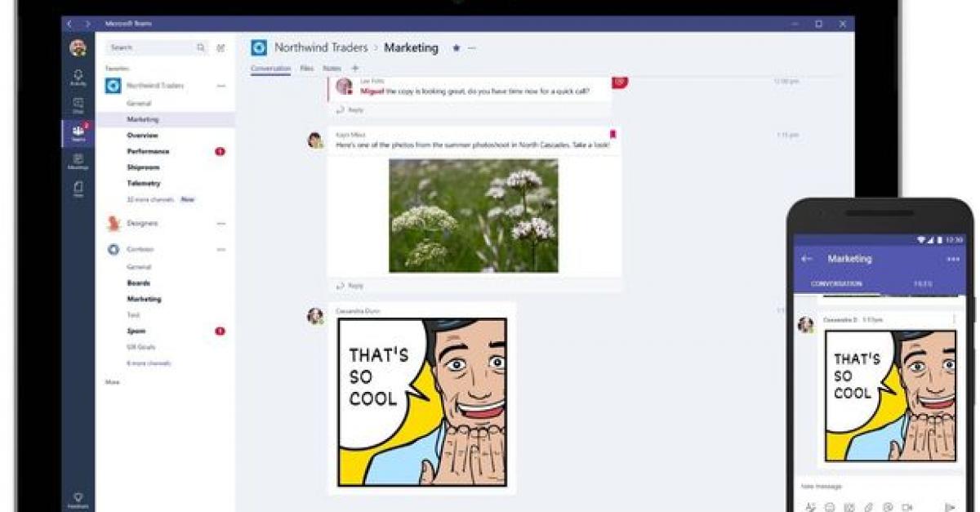Select the Marketing channel under Contoso
980x512 pixels.
point(144,300)
